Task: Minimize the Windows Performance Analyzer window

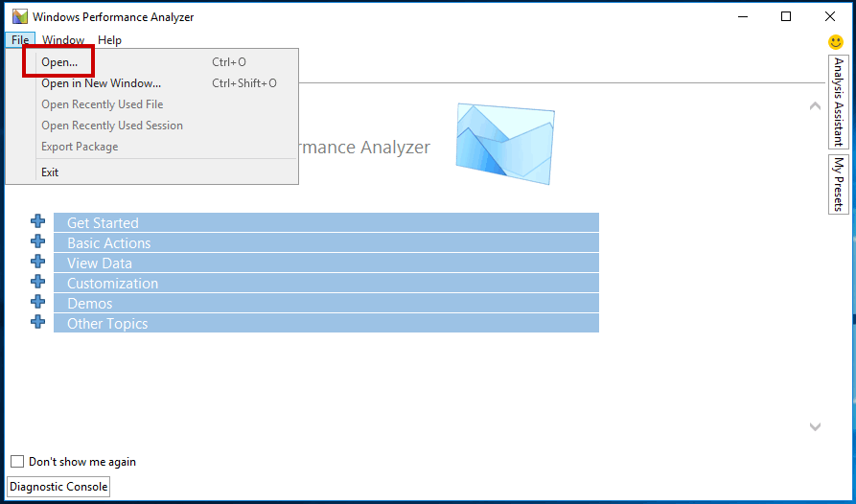Action: point(743,17)
